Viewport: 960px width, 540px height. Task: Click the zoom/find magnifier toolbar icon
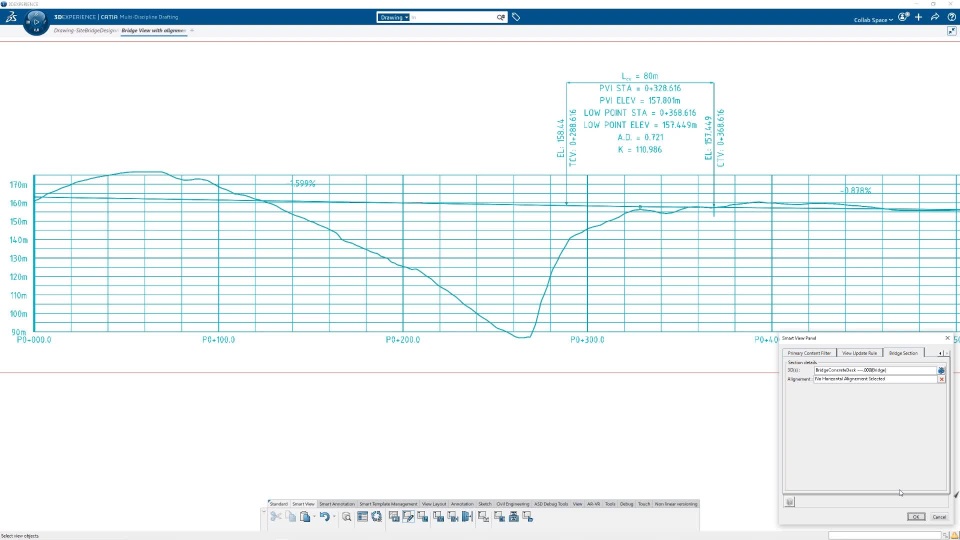[347, 517]
